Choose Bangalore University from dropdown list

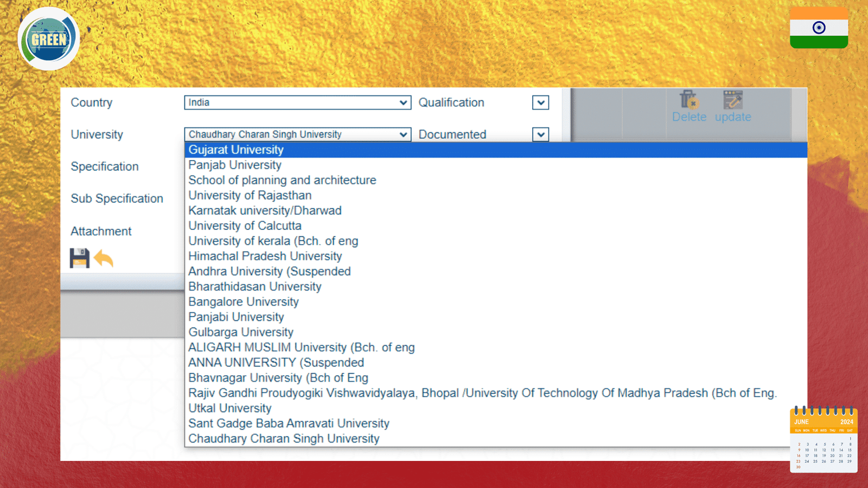click(x=244, y=301)
